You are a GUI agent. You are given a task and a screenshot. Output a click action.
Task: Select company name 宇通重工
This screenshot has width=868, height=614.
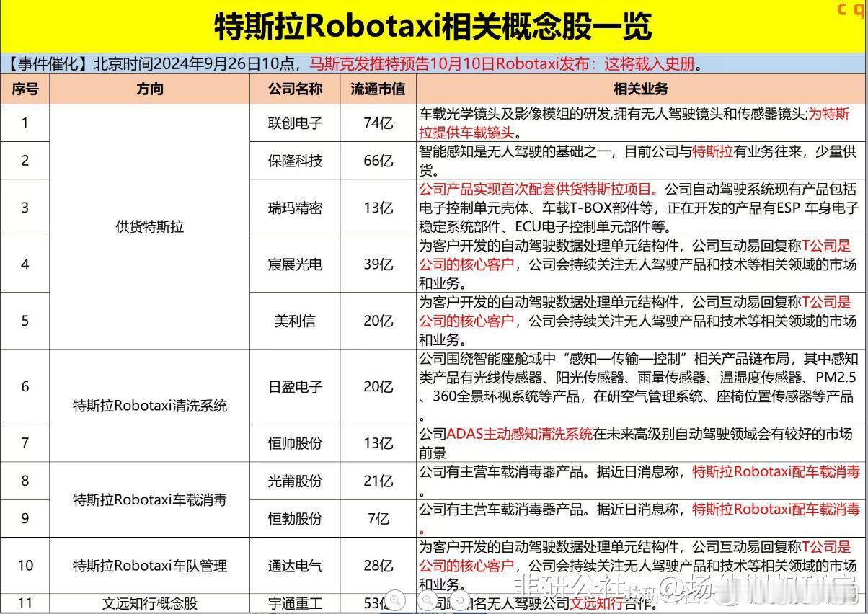click(x=295, y=603)
